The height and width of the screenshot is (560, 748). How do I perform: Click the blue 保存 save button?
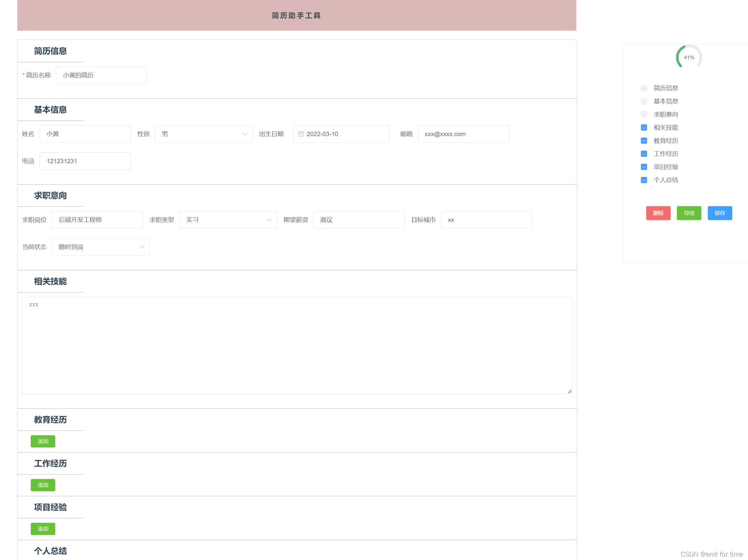[x=719, y=213]
